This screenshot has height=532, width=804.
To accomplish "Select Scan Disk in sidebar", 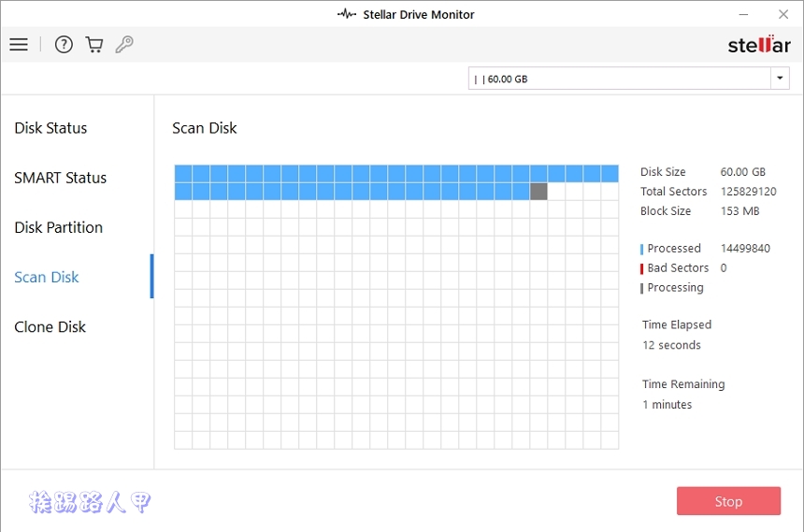I will pos(47,277).
